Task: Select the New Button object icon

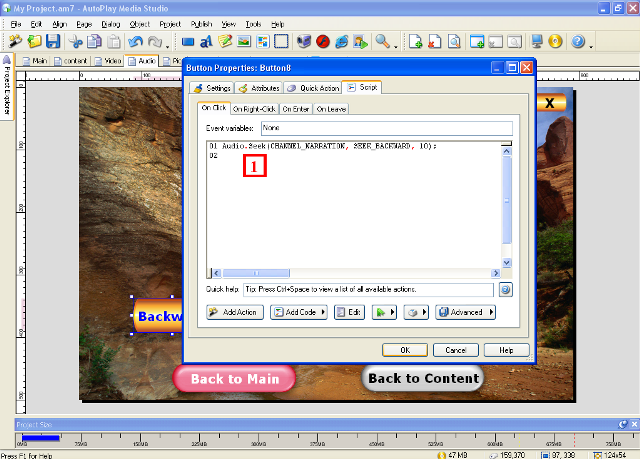Action: point(188,42)
